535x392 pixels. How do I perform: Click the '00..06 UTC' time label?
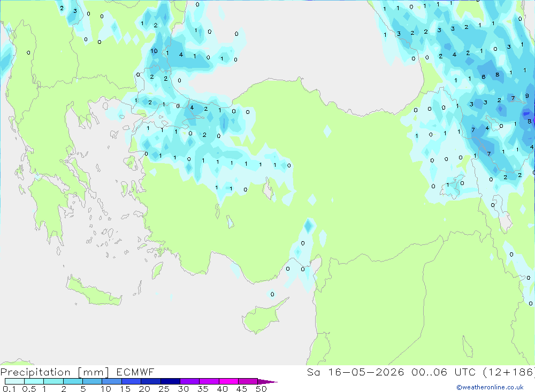(444, 372)
